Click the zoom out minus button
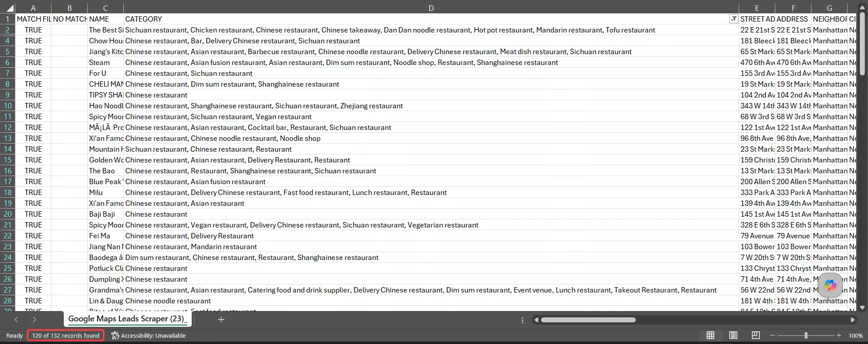 pyautogui.click(x=773, y=335)
